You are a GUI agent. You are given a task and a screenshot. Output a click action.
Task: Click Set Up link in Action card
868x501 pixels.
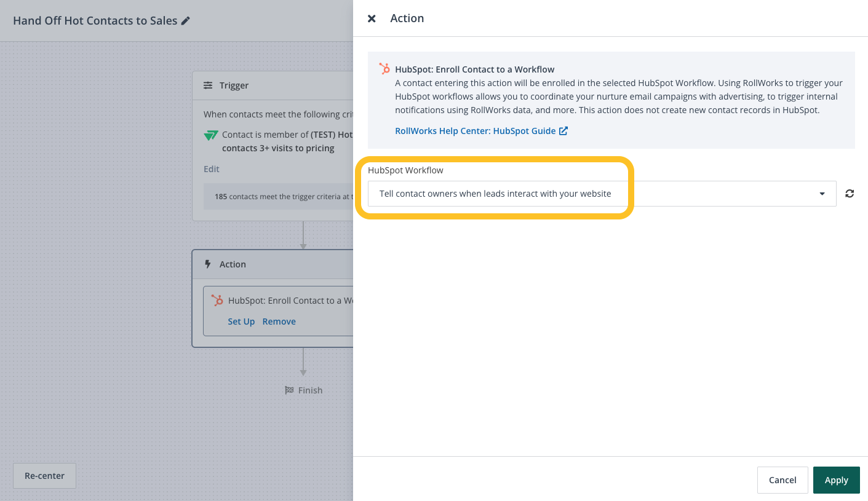tap(241, 322)
